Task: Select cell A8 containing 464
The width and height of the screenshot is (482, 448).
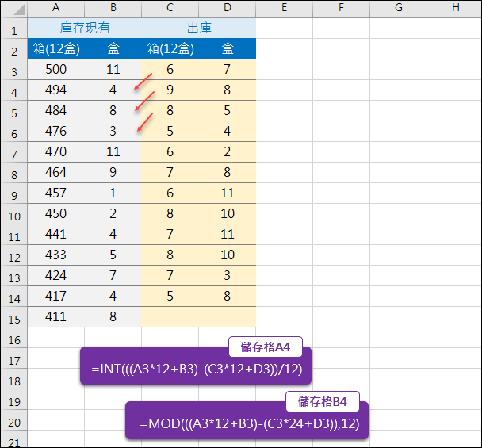Action: pyautogui.click(x=56, y=172)
